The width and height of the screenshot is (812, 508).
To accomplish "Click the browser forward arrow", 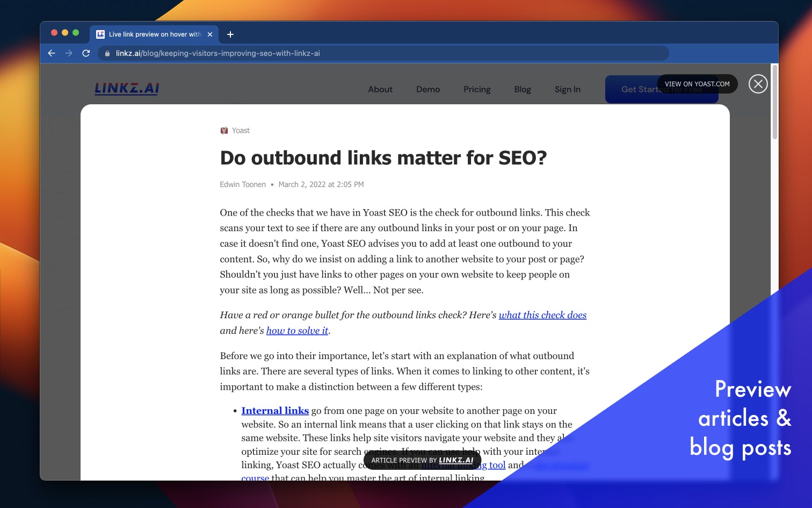I will pyautogui.click(x=69, y=53).
